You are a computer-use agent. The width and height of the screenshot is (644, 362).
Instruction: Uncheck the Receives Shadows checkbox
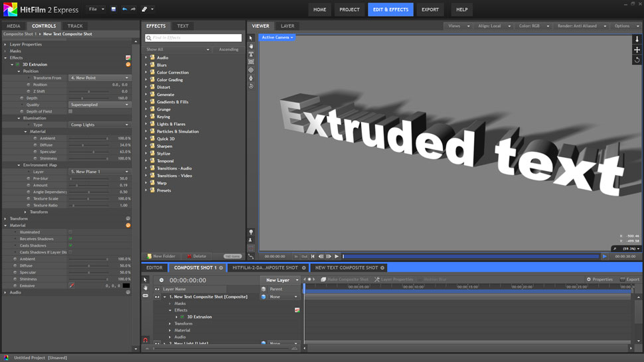(70, 239)
